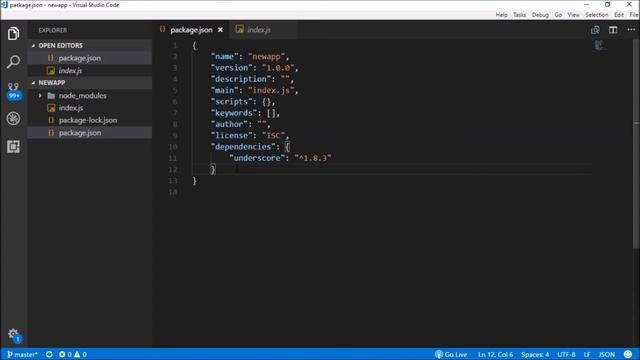Click line number 10 in gutter
Screen dimensions: 640x360
[173, 147]
